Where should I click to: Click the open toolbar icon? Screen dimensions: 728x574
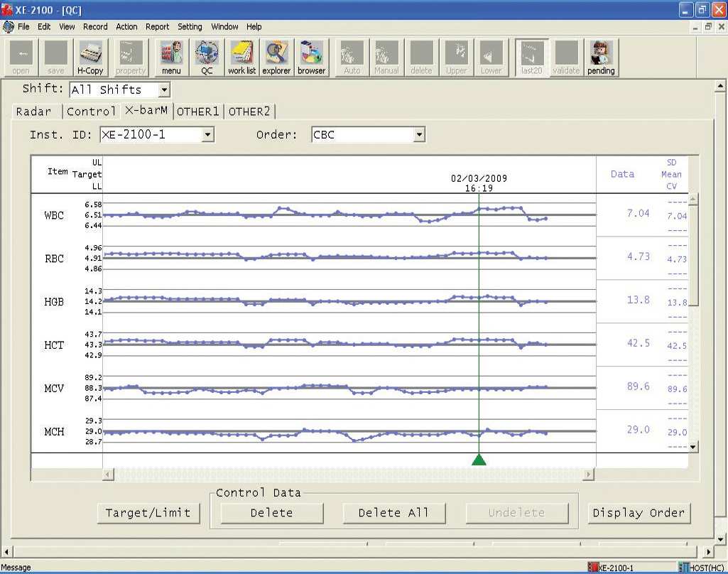pos(21,58)
